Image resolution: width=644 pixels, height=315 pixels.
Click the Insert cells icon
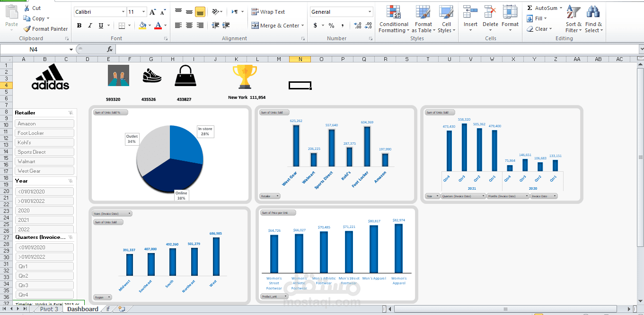(470, 19)
